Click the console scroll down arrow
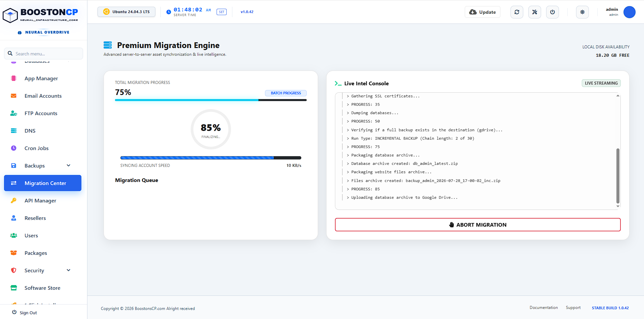This screenshot has width=644, height=319. pyautogui.click(x=618, y=206)
